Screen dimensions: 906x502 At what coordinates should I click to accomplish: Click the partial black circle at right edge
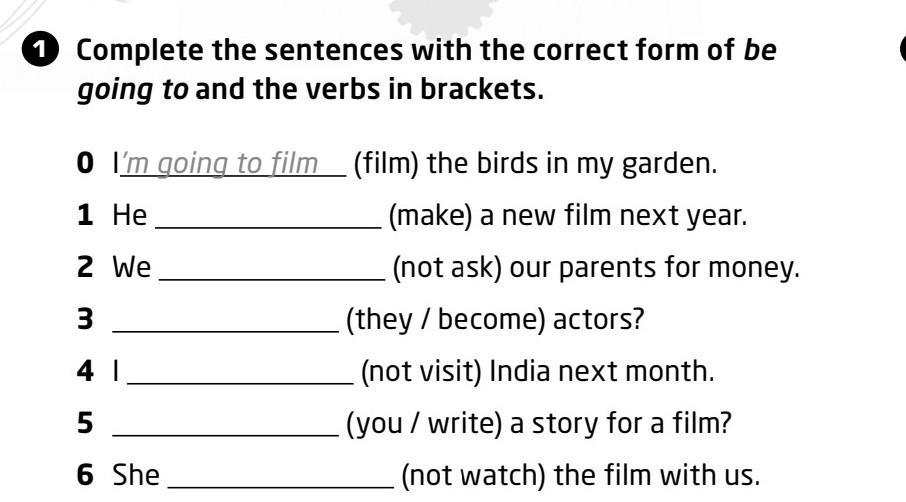903,50
